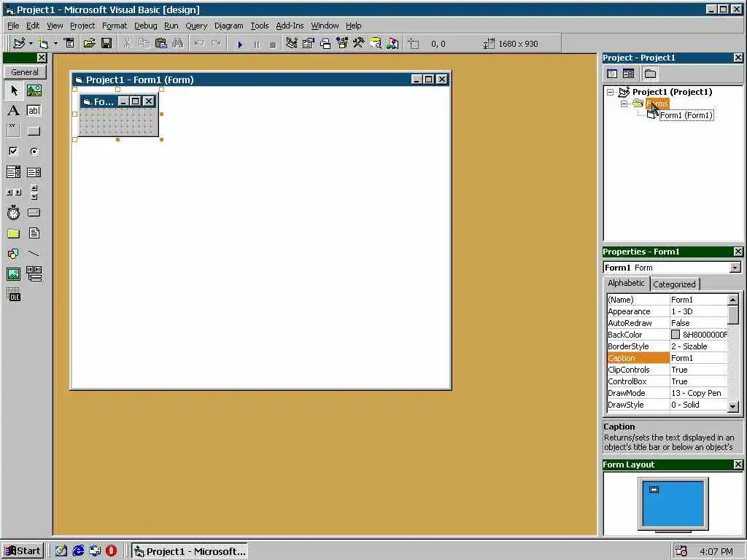Open the Menu Editor from toolbar
The width and height of the screenshot is (747, 560).
tap(69, 43)
